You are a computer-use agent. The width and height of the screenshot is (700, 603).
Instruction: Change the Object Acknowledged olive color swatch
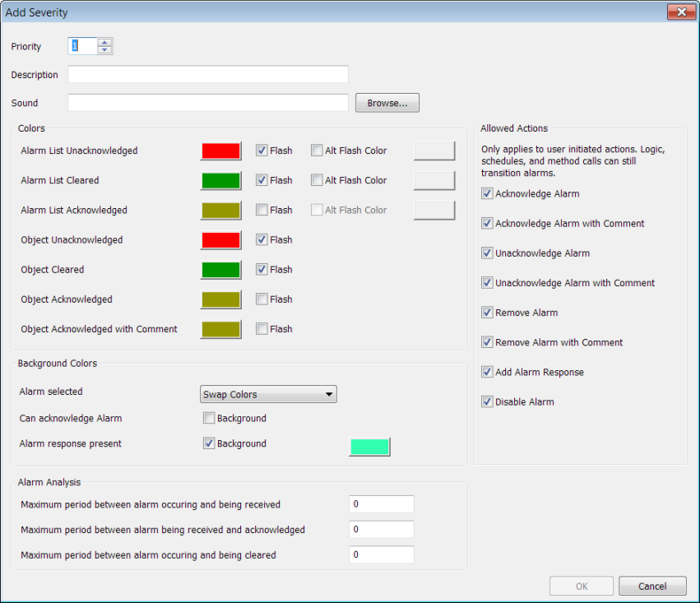pos(220,299)
